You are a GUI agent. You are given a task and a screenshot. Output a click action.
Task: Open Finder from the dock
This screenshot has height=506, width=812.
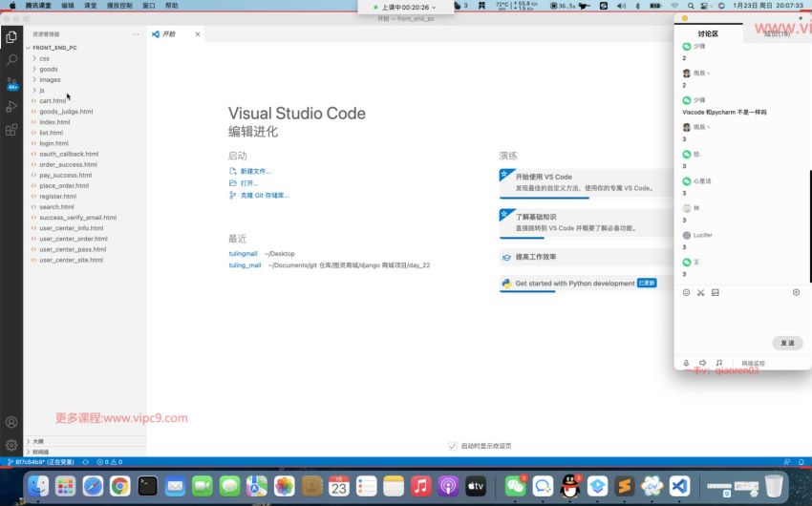click(x=38, y=486)
